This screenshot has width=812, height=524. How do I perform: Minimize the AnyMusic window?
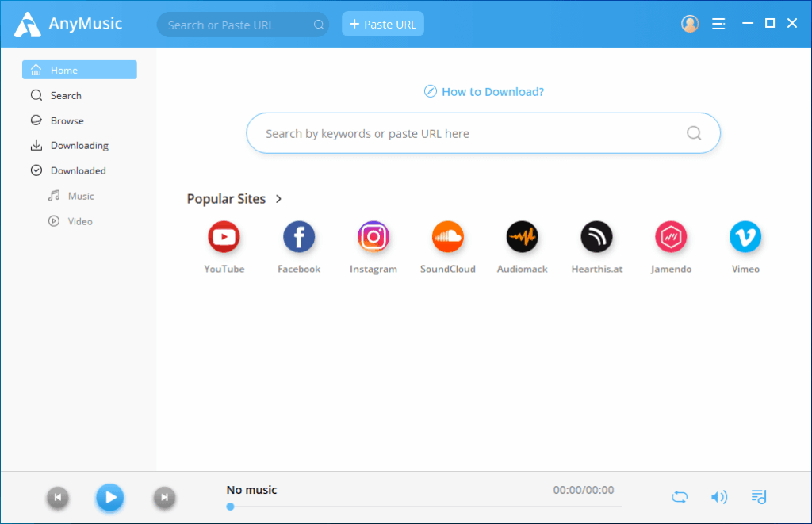click(x=748, y=23)
